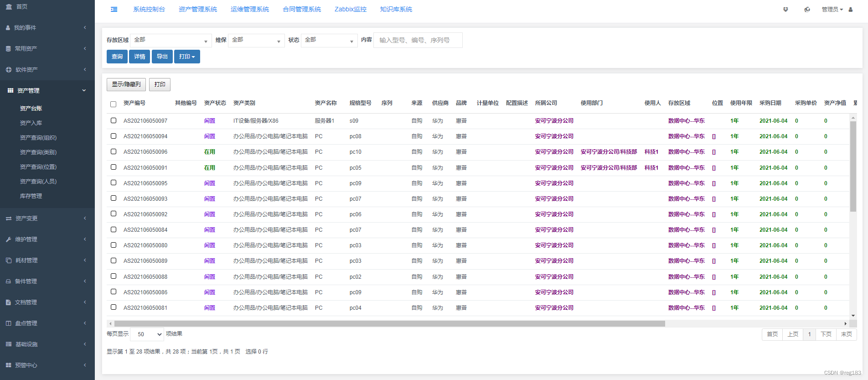This screenshot has width=868, height=380.
Task: Click the theme palette icon in header
Action: click(807, 9)
